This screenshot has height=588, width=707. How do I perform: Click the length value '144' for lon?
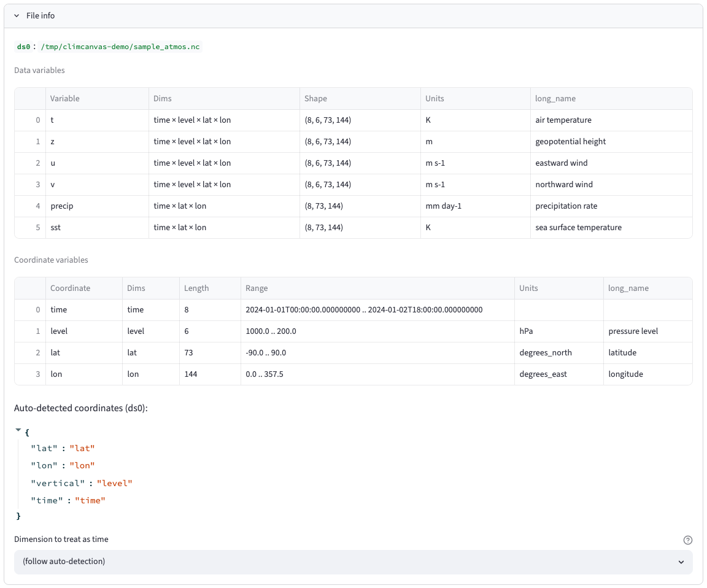click(x=210, y=374)
